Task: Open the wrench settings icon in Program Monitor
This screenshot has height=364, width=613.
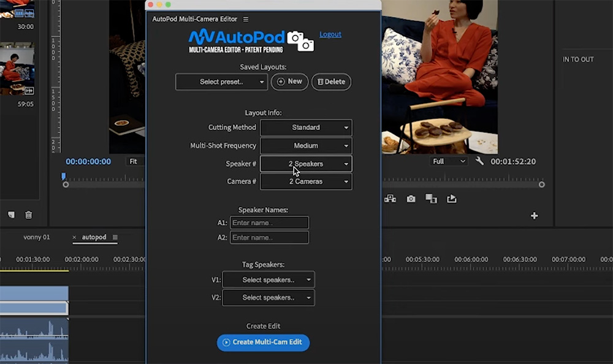Action: click(479, 161)
